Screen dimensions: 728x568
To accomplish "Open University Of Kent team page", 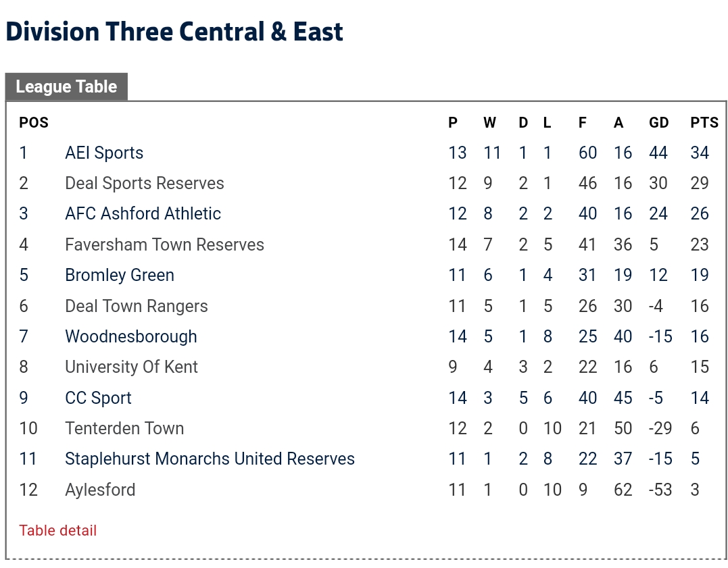I will 131,367.
